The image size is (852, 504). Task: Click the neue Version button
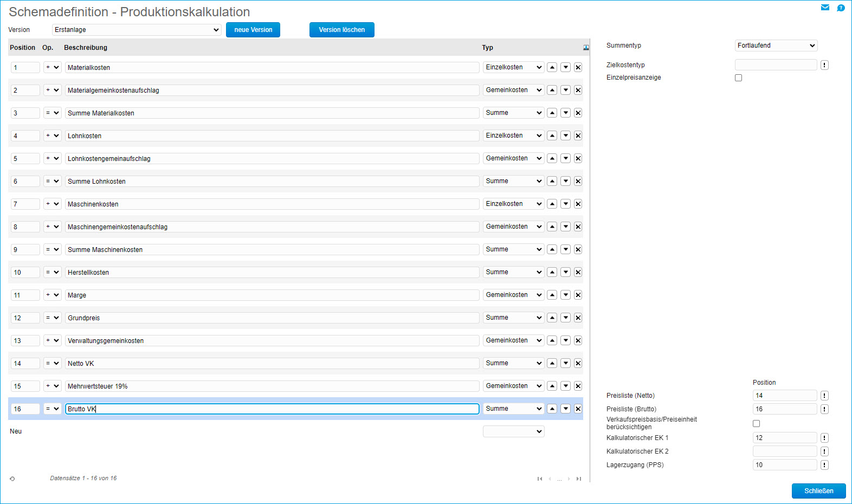tap(253, 30)
